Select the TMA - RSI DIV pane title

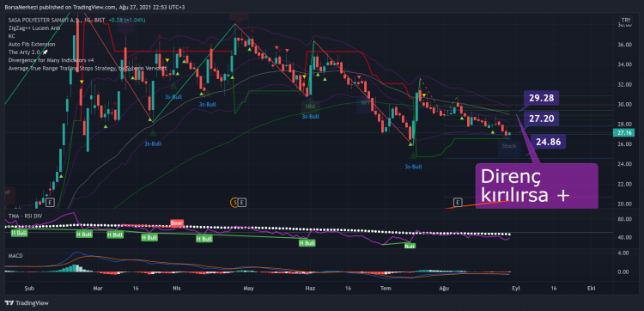tap(27, 216)
